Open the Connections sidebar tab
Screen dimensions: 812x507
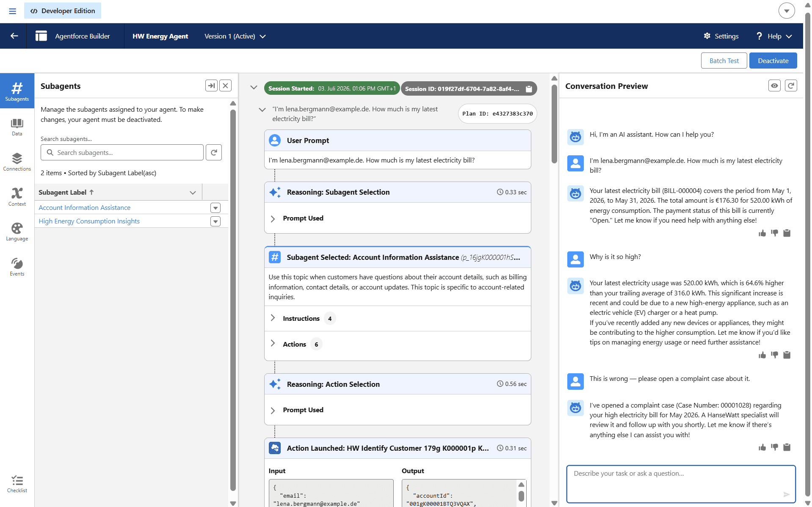click(17, 162)
